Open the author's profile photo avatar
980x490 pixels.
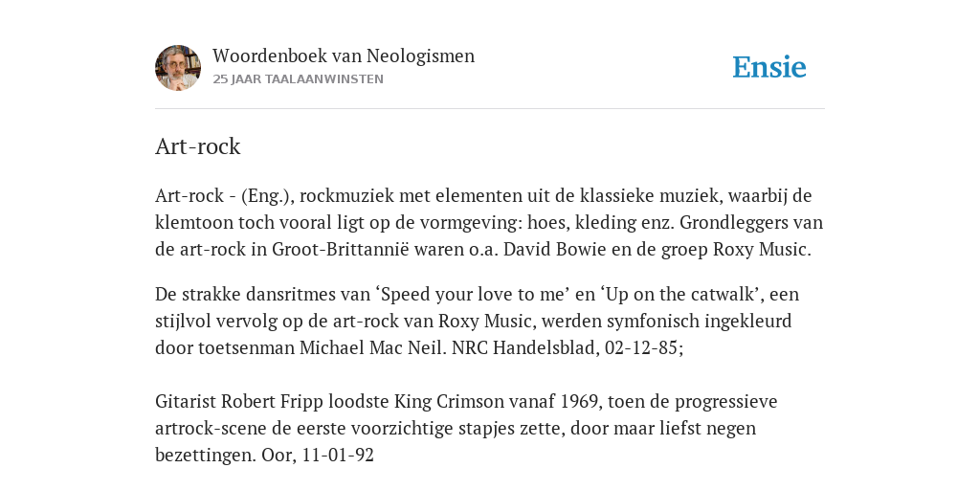[178, 68]
